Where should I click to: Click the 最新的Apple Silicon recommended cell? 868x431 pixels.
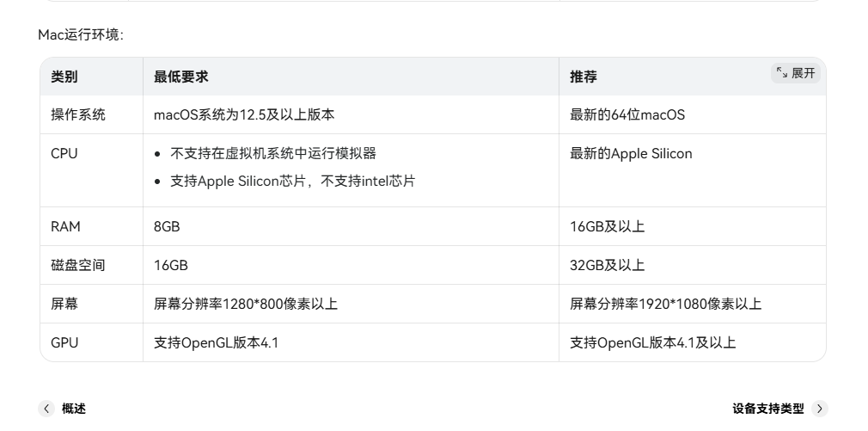click(x=631, y=154)
